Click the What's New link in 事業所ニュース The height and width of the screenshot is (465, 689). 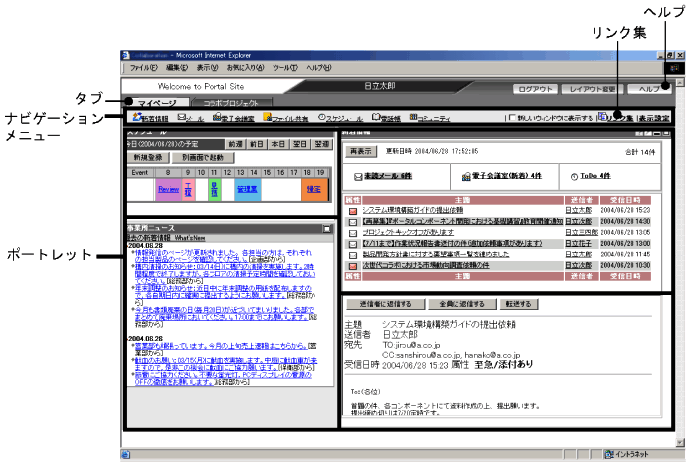tap(190, 238)
